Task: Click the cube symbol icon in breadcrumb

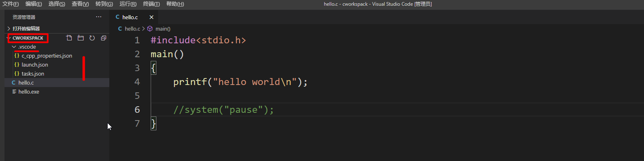Action: point(150,29)
